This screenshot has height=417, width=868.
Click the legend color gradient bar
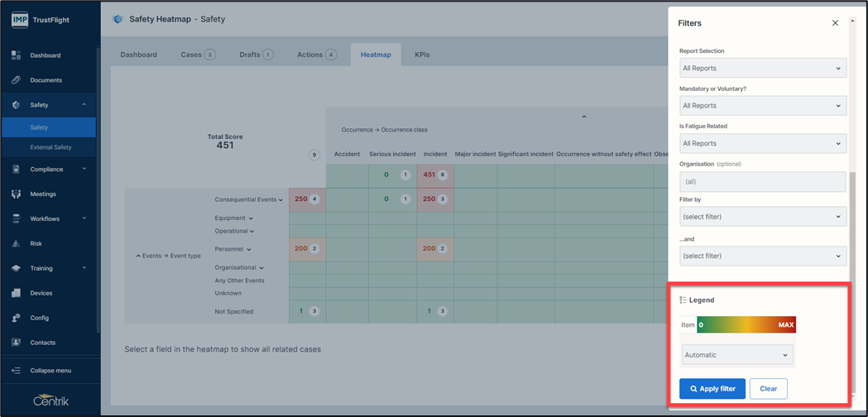point(746,325)
